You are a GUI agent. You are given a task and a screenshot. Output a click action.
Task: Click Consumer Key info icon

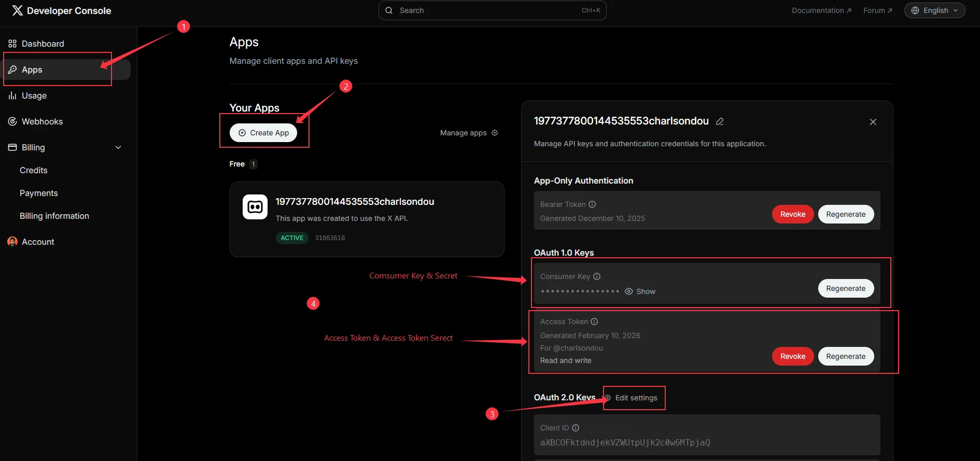click(x=597, y=276)
